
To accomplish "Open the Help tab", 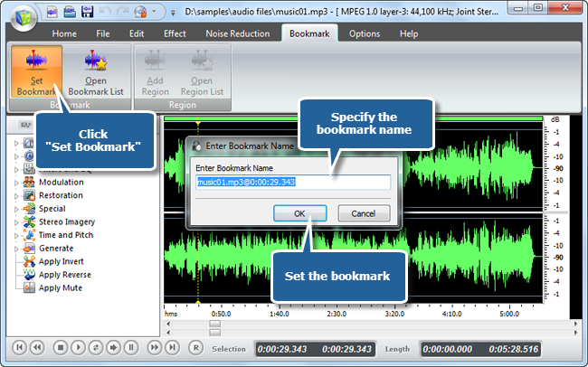I will coord(409,33).
